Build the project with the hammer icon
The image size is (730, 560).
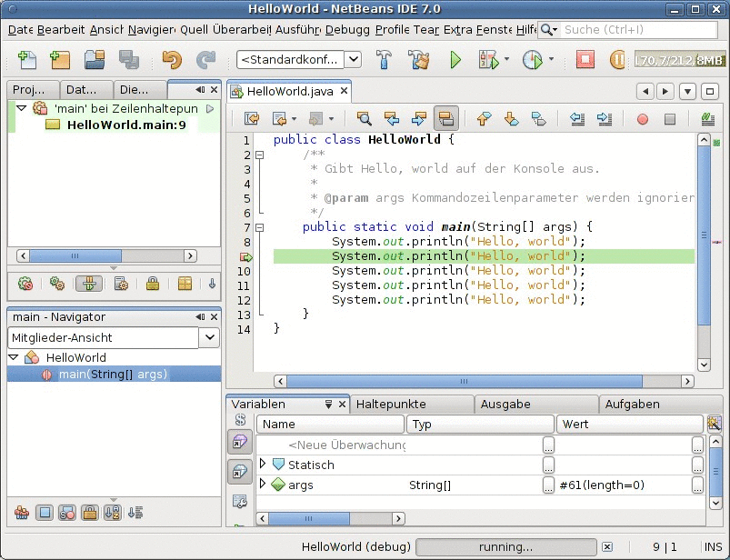pos(384,60)
